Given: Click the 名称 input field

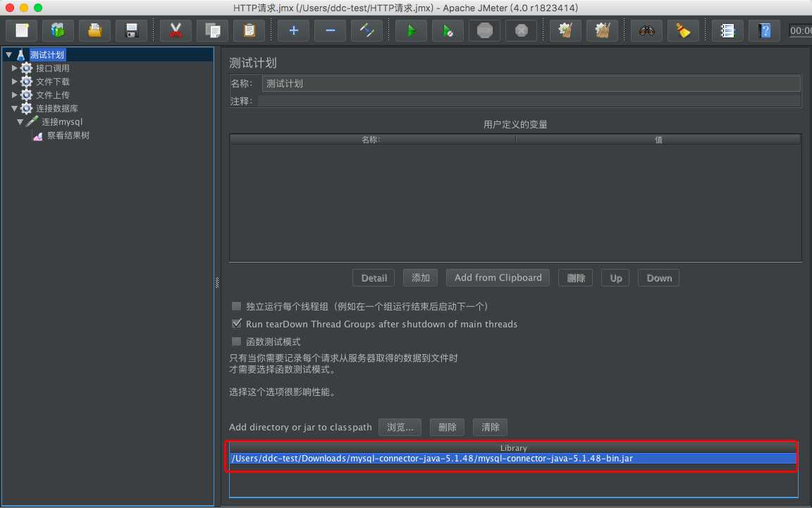Looking at the screenshot, I should tap(531, 83).
